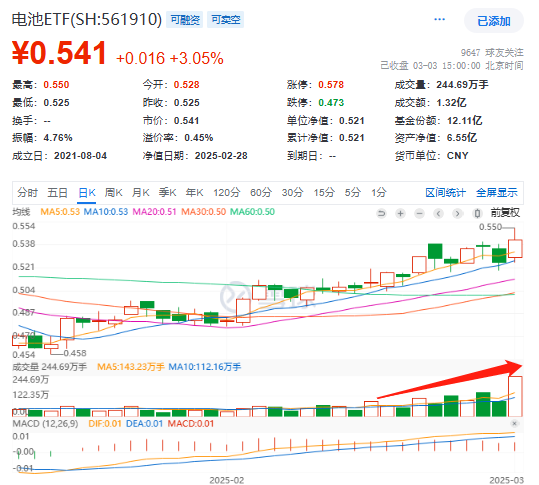This screenshot has height=485, width=539.
Task: Shift the chart right with the right chevron
Action: coord(457,213)
